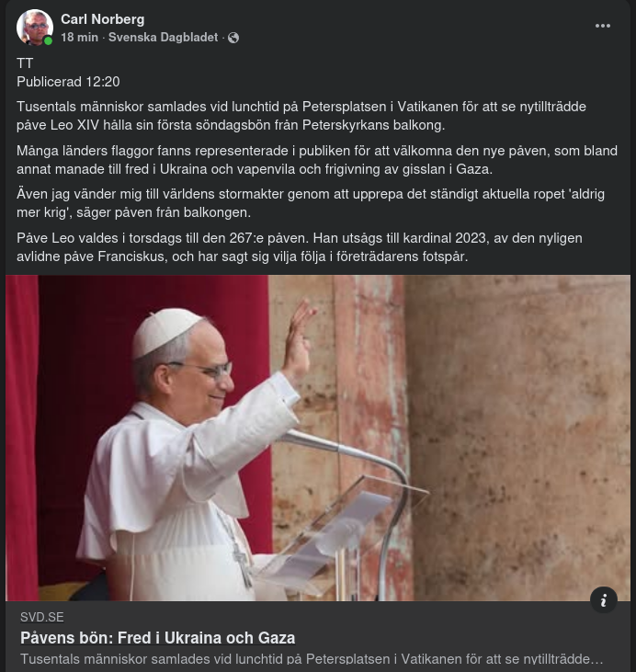This screenshot has height=672, width=636.
Task: Click the SVD.SE source domain label
Action: pyautogui.click(x=42, y=618)
